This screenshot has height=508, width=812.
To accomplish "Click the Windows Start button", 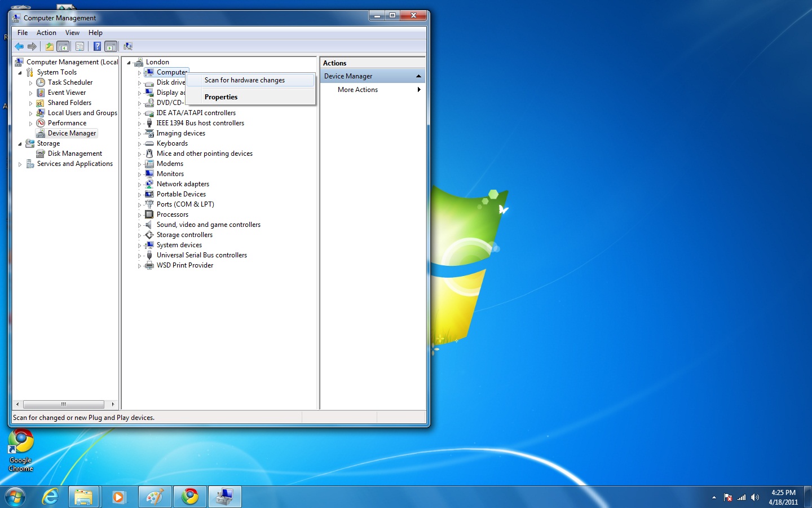I will click(x=15, y=497).
